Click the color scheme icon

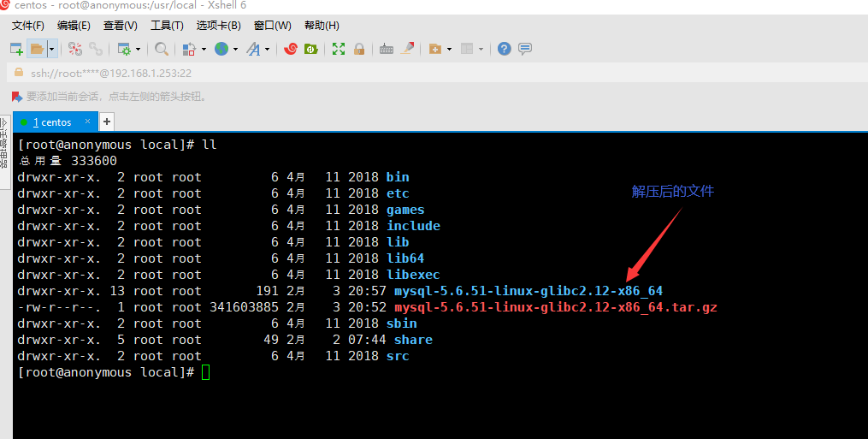coord(189,49)
